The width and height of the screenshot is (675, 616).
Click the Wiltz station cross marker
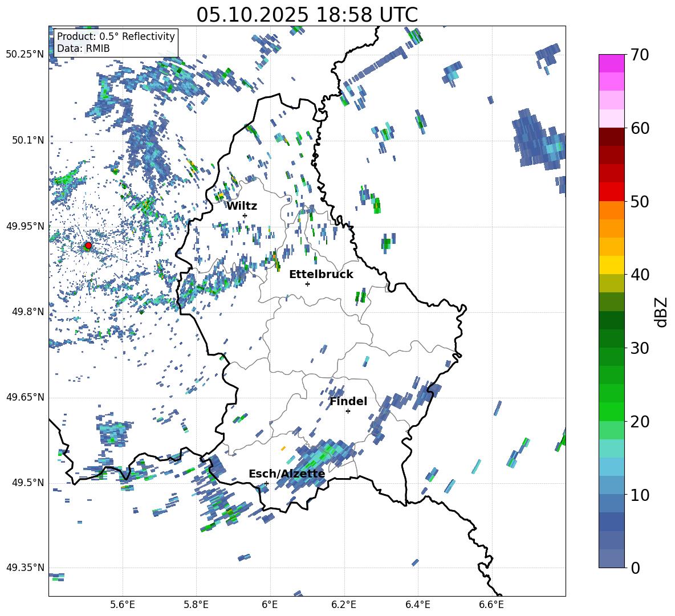click(245, 215)
